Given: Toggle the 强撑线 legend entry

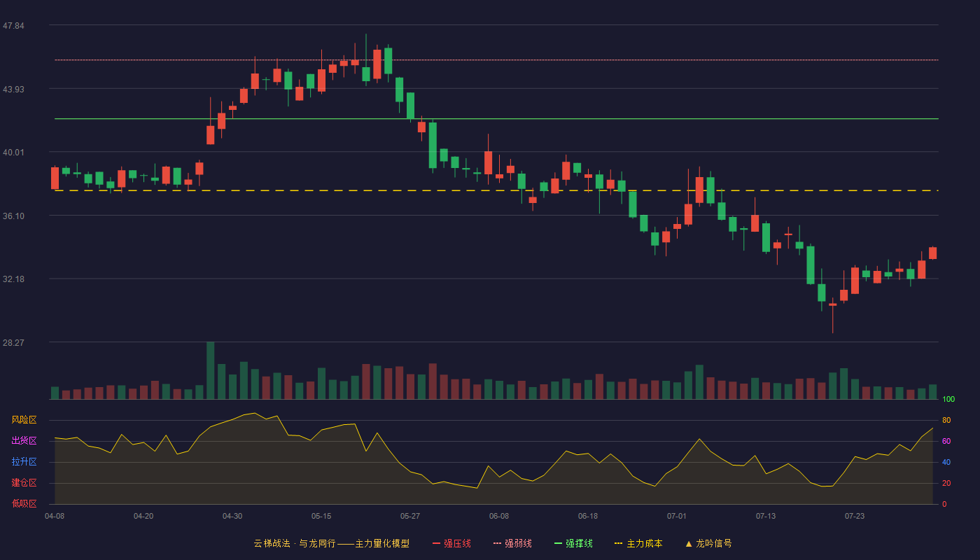Looking at the screenshot, I should click(573, 543).
